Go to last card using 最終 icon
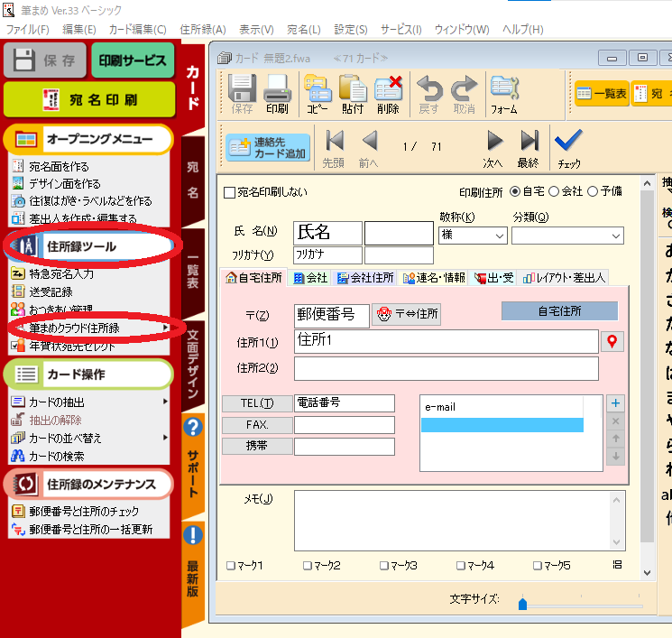672x638 pixels. [529, 142]
